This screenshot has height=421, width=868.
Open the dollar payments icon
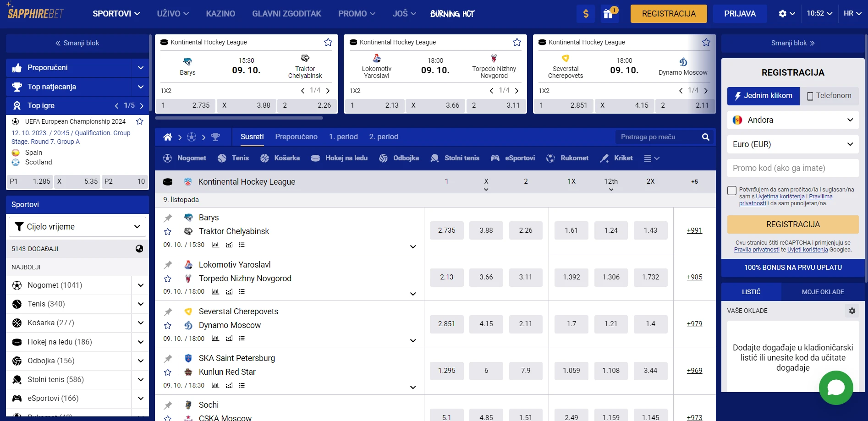(586, 14)
